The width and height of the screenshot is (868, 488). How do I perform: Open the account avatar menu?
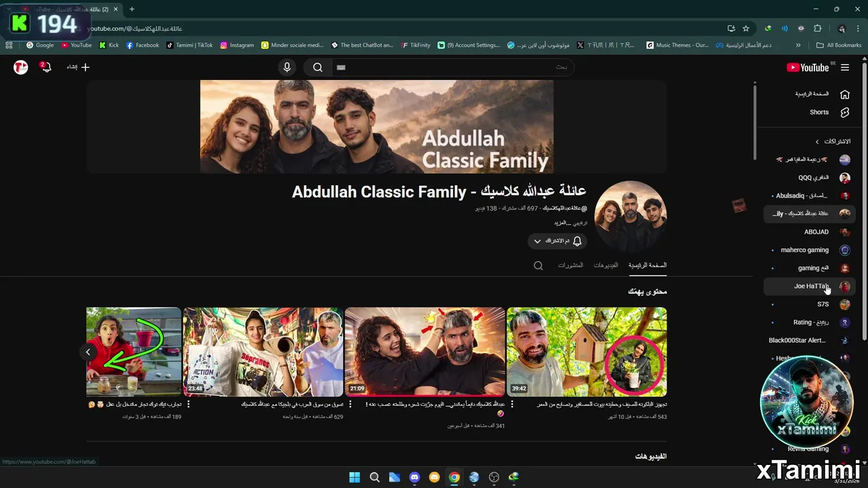(21, 67)
